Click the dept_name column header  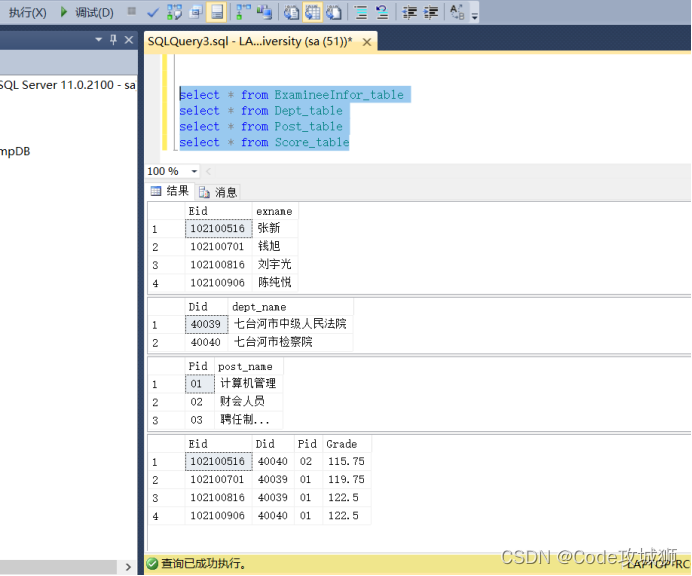click(x=290, y=307)
